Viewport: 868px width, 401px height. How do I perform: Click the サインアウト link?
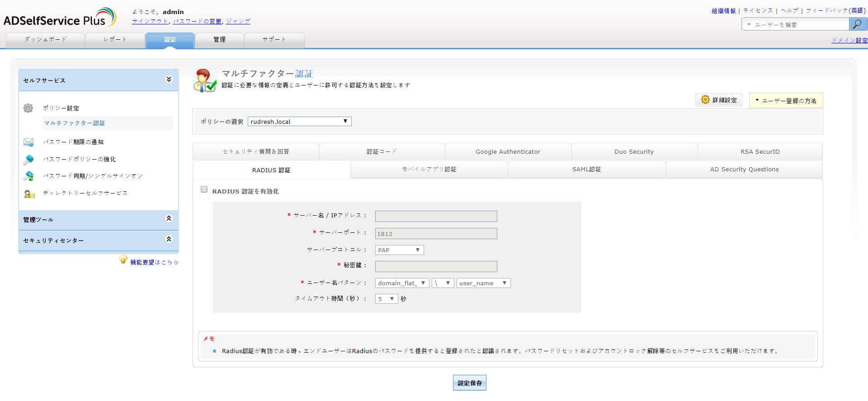[150, 21]
